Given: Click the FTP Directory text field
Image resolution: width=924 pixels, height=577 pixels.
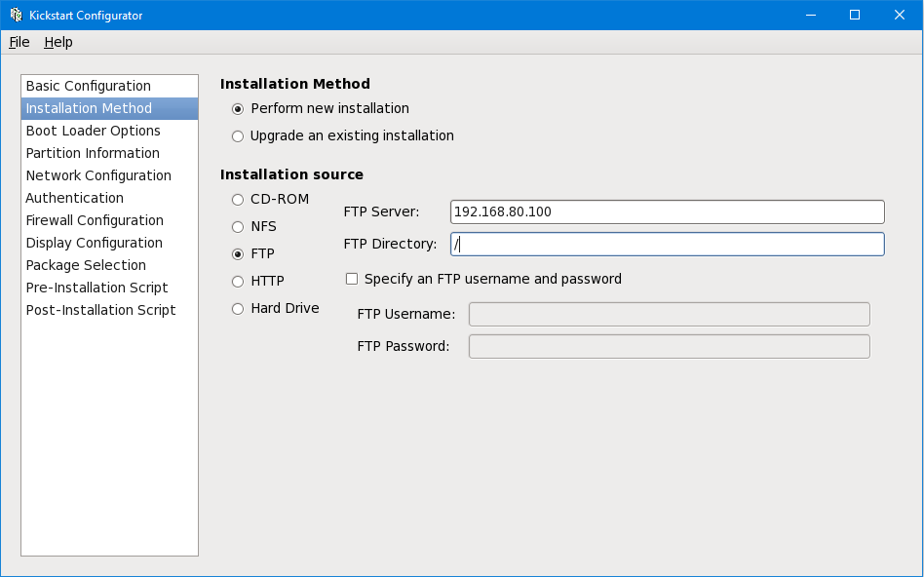Looking at the screenshot, I should point(667,244).
